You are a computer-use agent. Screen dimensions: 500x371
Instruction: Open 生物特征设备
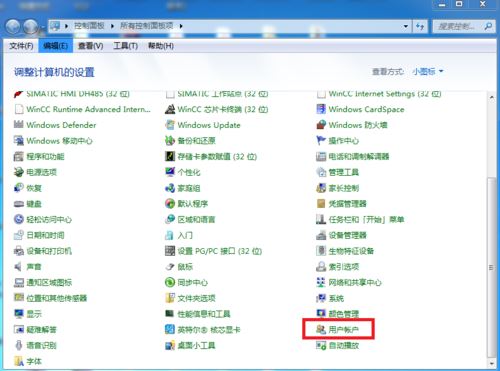345,251
